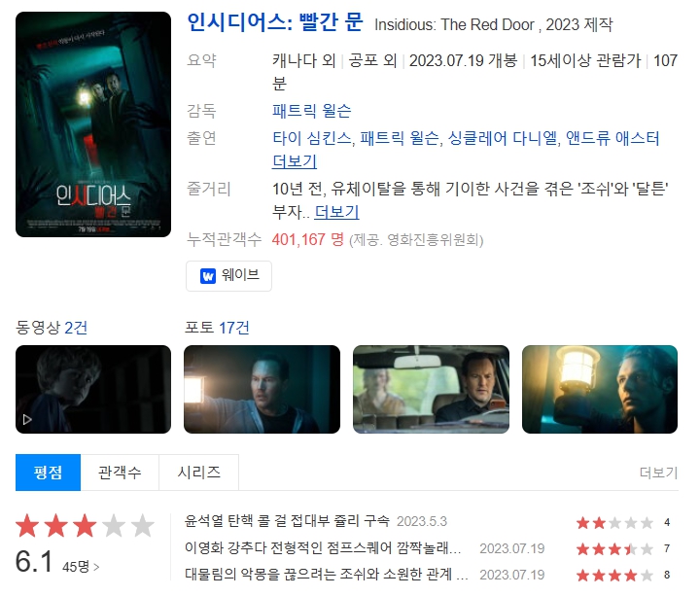This screenshot has width=700, height=596.
Task: Open the 시리즈 tab
Action: coord(198,473)
